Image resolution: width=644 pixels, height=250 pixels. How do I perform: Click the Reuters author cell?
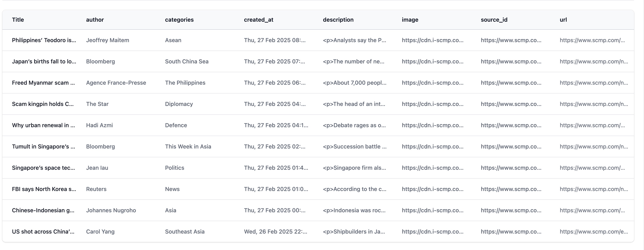[96, 189]
